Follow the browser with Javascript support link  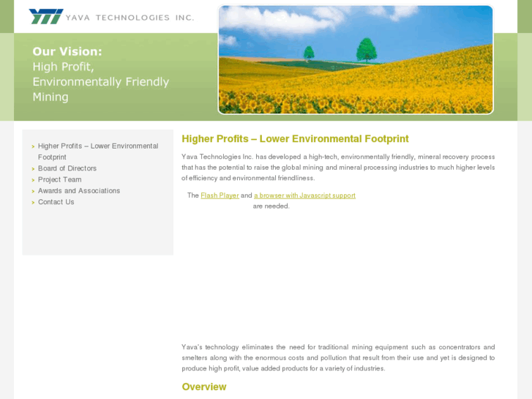pos(304,195)
